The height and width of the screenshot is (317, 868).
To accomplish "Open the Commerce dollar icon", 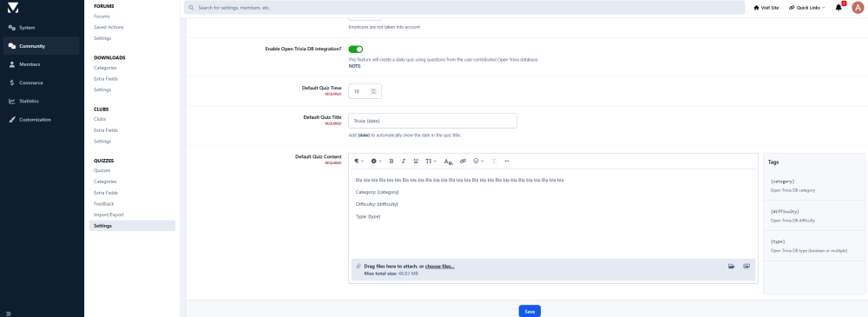I will click(x=11, y=83).
